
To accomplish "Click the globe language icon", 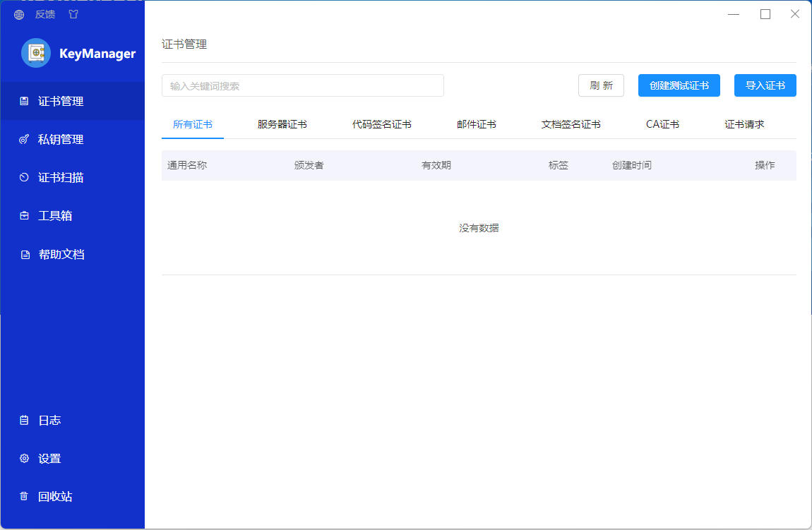I will coord(18,14).
